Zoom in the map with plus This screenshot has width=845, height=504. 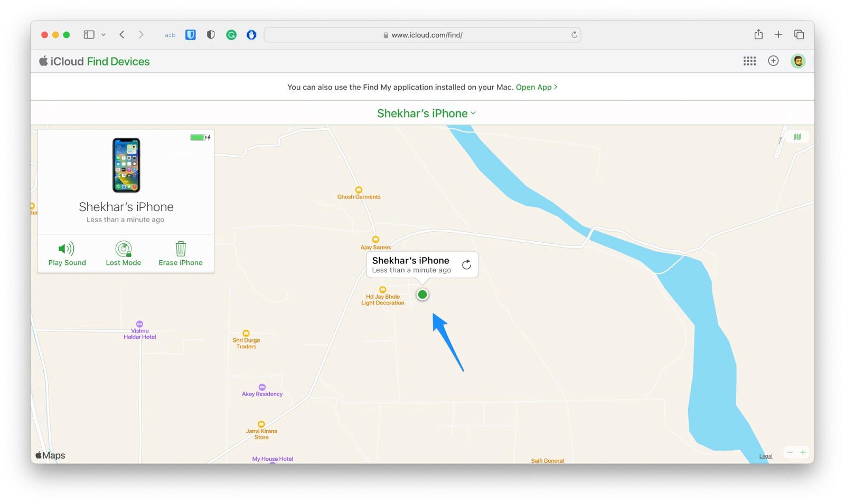pyautogui.click(x=803, y=452)
